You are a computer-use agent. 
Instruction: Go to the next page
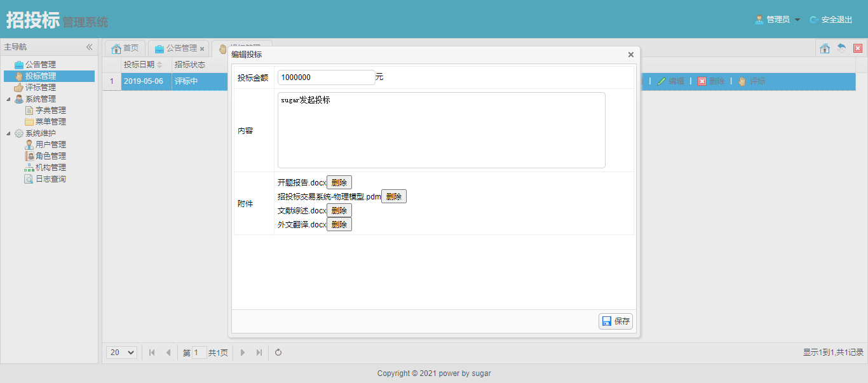243,353
